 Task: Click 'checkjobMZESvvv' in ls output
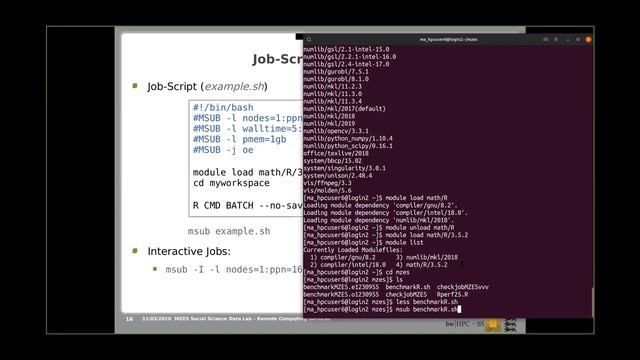tap(462, 287)
